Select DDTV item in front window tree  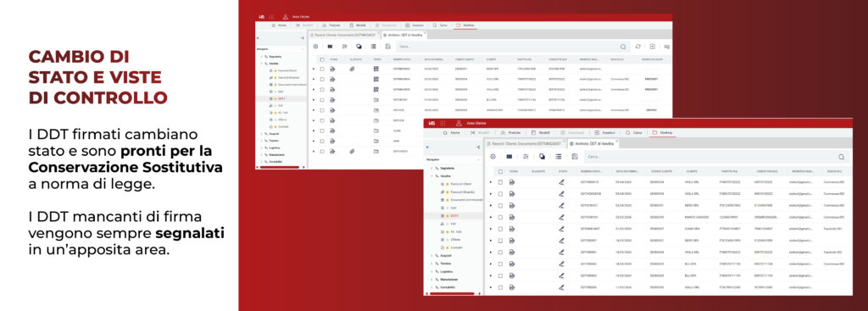tap(453, 215)
